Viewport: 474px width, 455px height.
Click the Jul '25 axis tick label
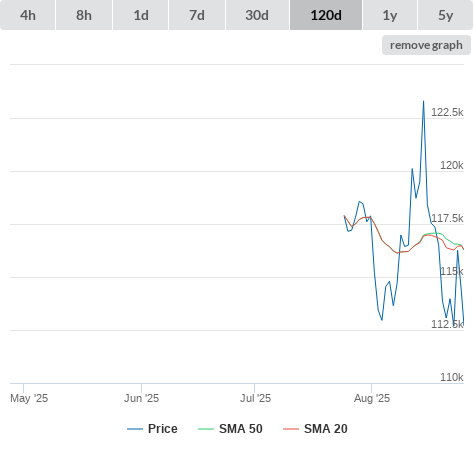point(256,398)
